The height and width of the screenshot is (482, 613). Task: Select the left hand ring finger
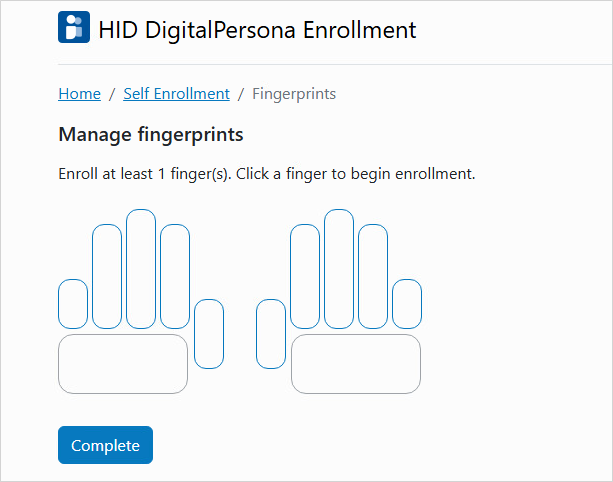[107, 276]
